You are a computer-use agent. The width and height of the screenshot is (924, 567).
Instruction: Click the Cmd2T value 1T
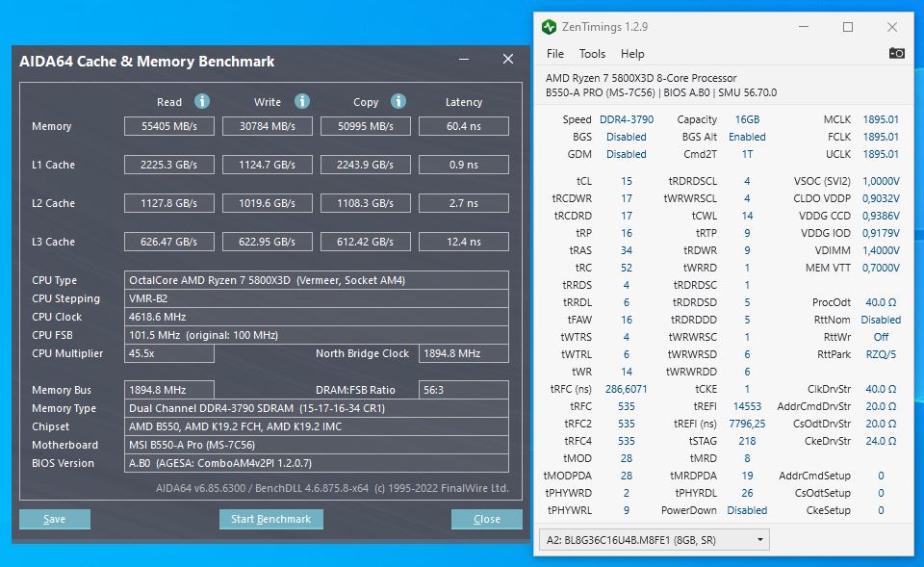(x=747, y=154)
